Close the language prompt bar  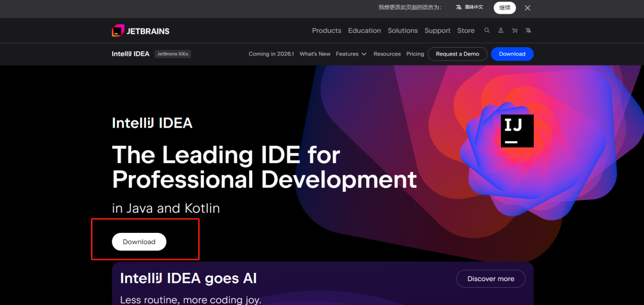point(528,8)
